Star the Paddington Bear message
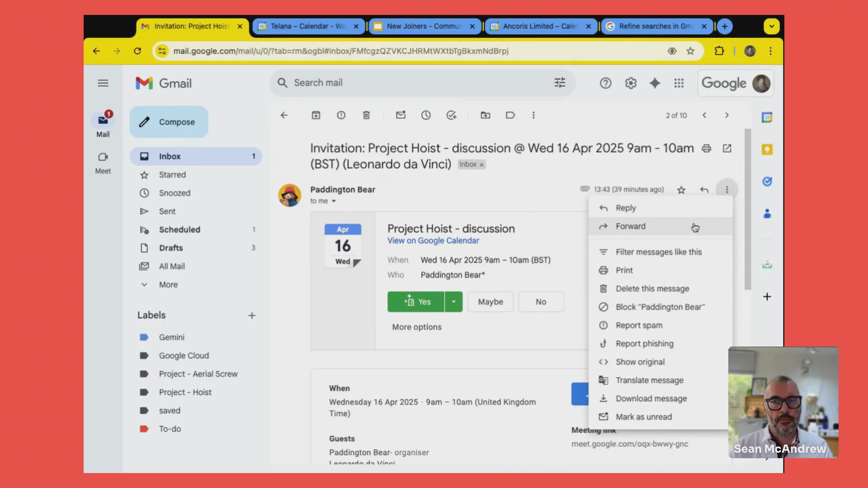The image size is (868, 488). (x=681, y=190)
